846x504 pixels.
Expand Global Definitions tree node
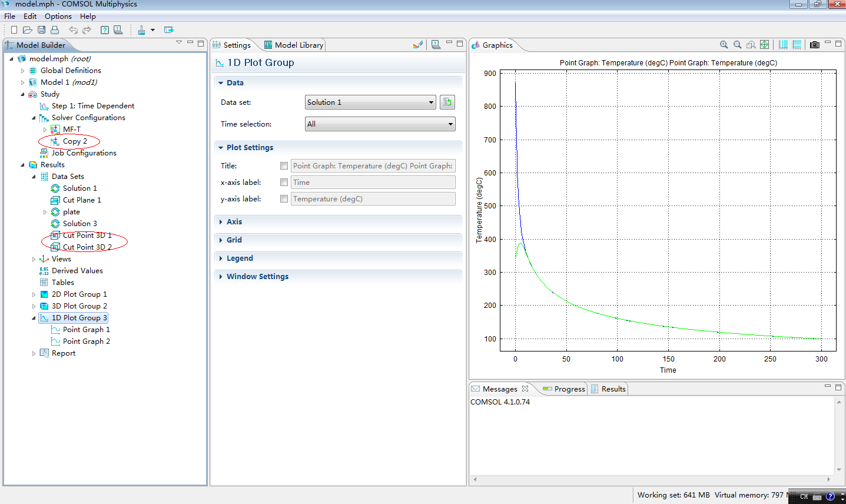click(x=23, y=71)
